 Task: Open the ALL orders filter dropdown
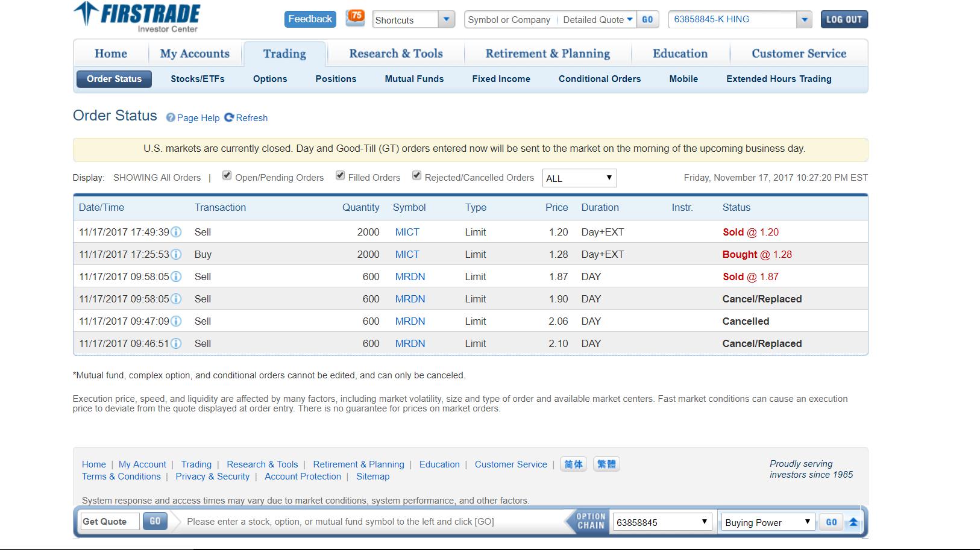(x=579, y=178)
